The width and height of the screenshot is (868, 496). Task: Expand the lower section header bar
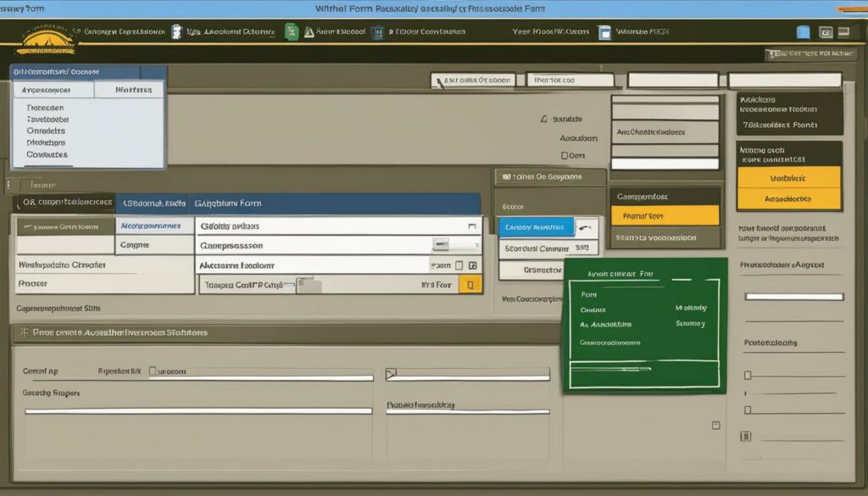coord(287,332)
